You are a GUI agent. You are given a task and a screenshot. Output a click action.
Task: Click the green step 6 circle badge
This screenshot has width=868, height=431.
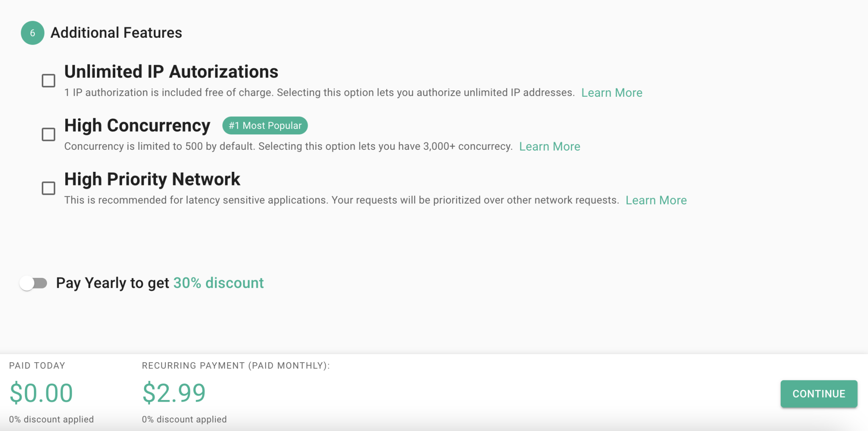point(33,33)
